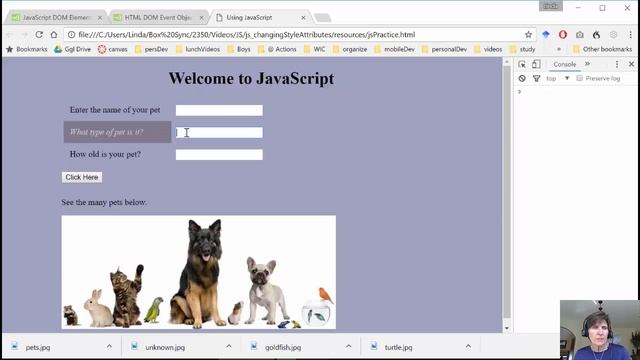Click the address bar URL
Screen dimensions: 640x360
point(247,35)
